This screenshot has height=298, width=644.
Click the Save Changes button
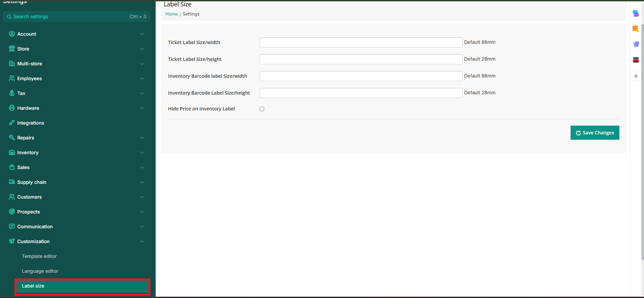(x=594, y=133)
